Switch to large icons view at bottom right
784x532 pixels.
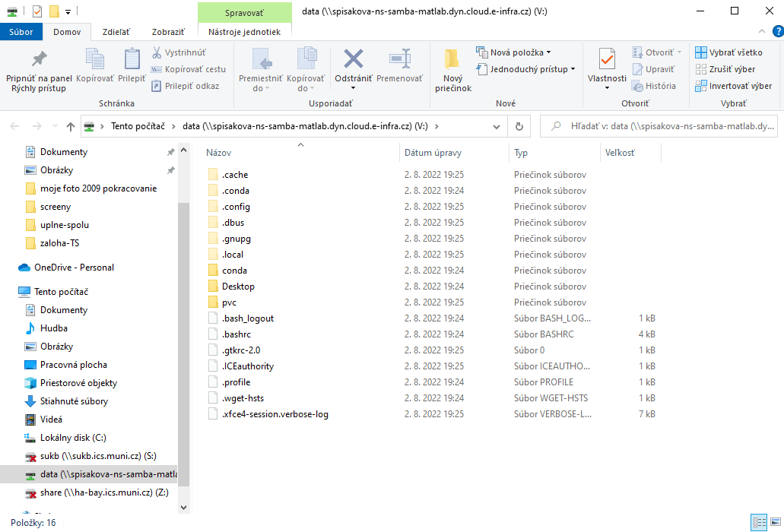click(x=777, y=522)
